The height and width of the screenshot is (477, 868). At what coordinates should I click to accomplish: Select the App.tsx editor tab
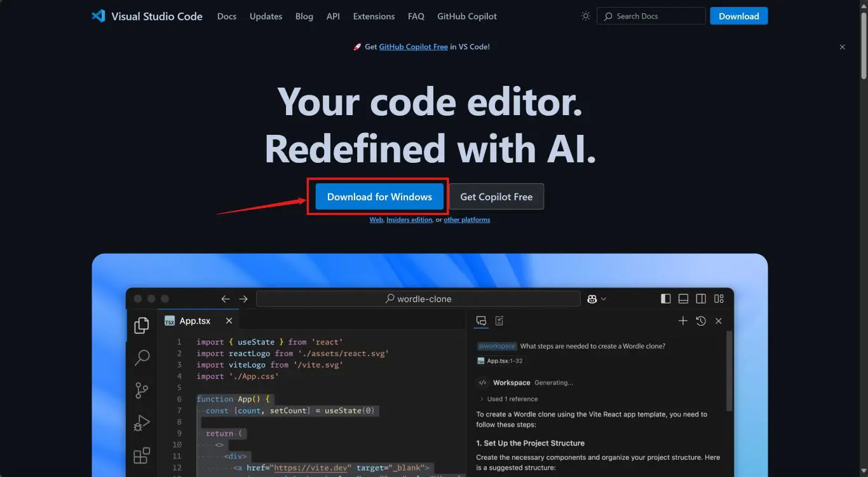coord(194,321)
